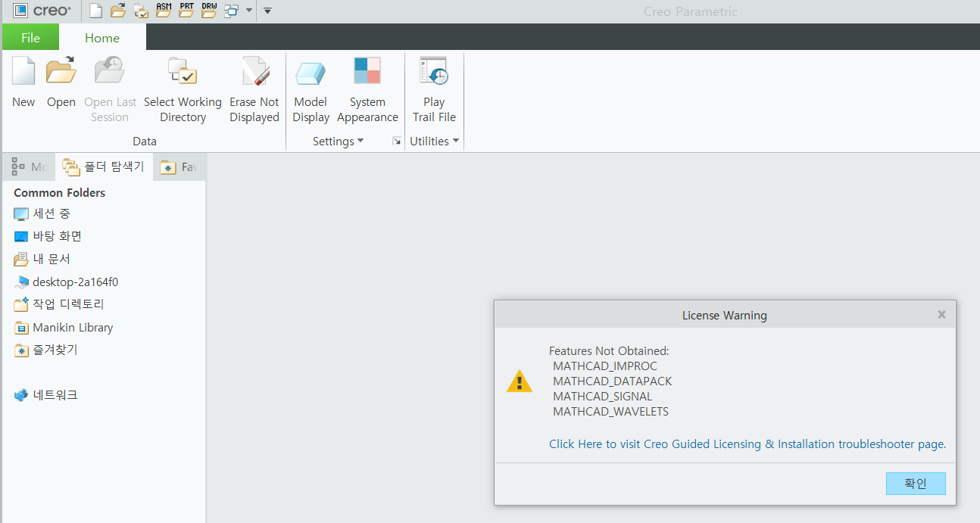Open the 즐겨찾기 folder
980x523 pixels.
(x=45, y=350)
